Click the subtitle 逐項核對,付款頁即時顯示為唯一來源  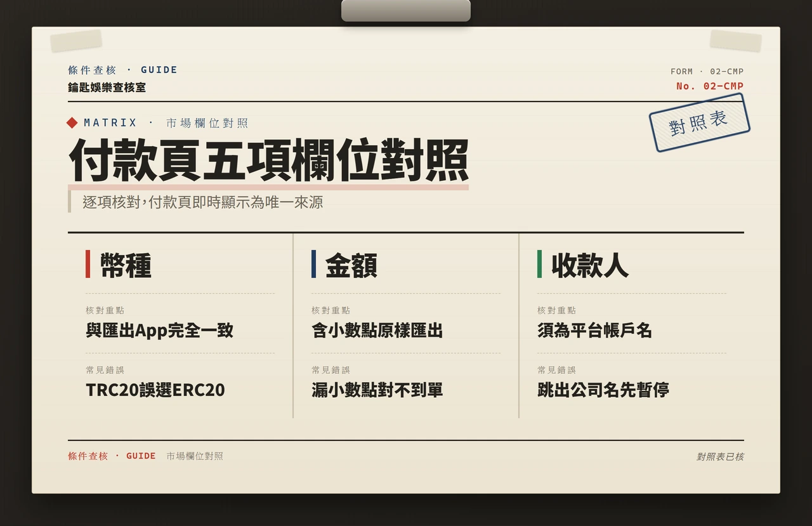pos(202,202)
